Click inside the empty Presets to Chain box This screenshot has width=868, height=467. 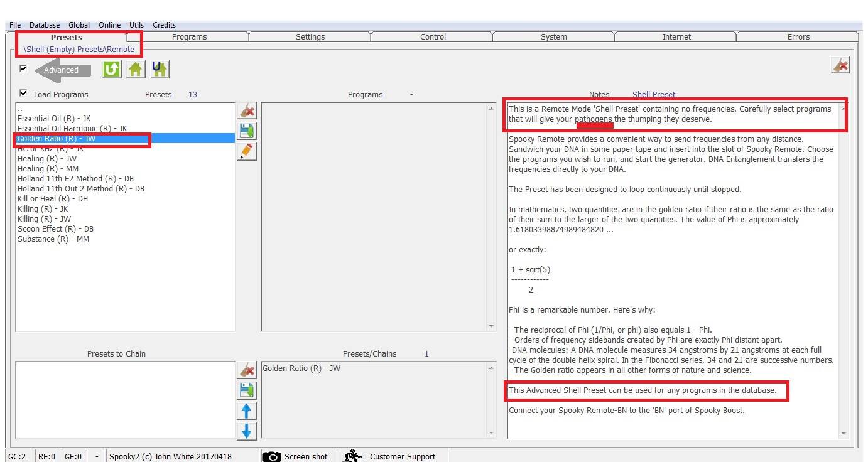click(x=126, y=400)
